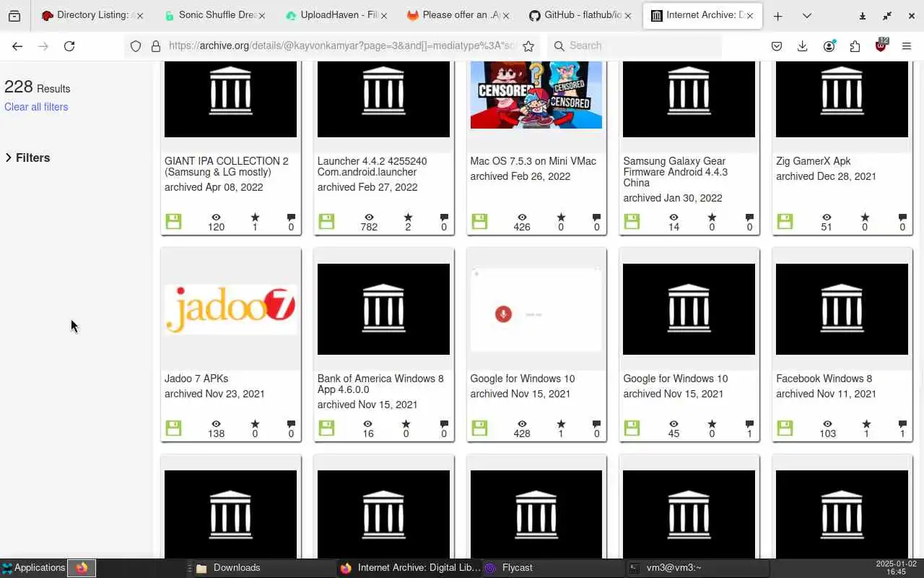This screenshot has height=578, width=924.
Task: Switch to the Sonic Shuffle tab
Action: coord(215,15)
